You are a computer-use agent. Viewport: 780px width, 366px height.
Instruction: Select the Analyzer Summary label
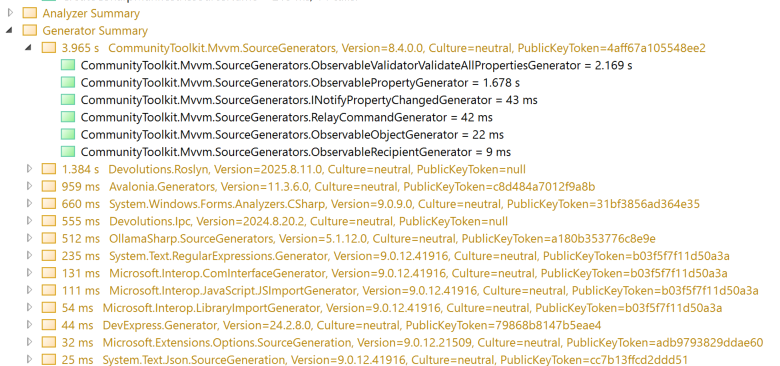(x=91, y=13)
